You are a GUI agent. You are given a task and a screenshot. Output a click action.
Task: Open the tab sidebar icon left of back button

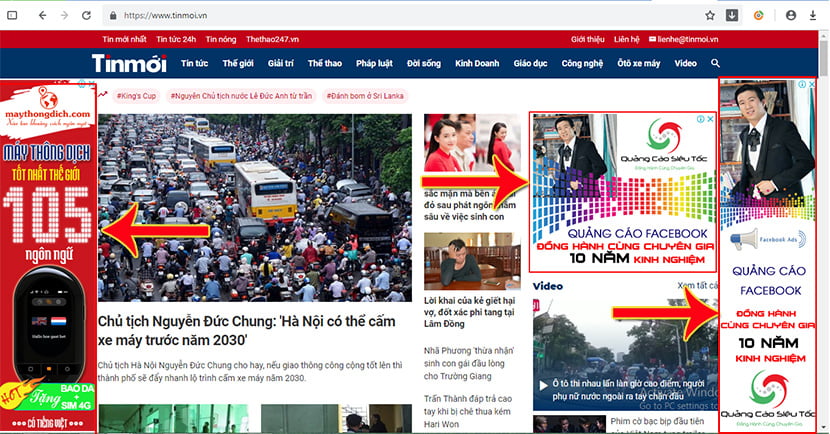coord(12,15)
